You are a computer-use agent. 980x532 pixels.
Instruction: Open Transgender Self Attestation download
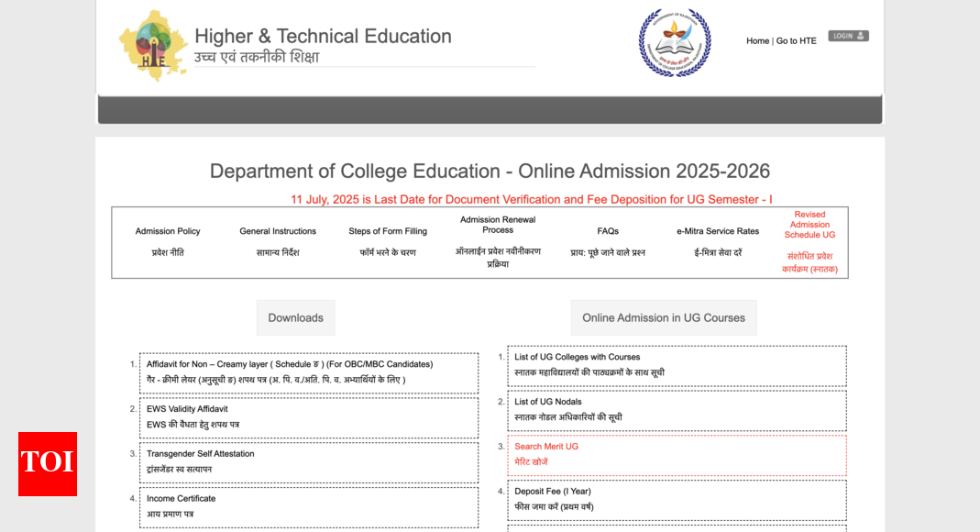click(309, 462)
